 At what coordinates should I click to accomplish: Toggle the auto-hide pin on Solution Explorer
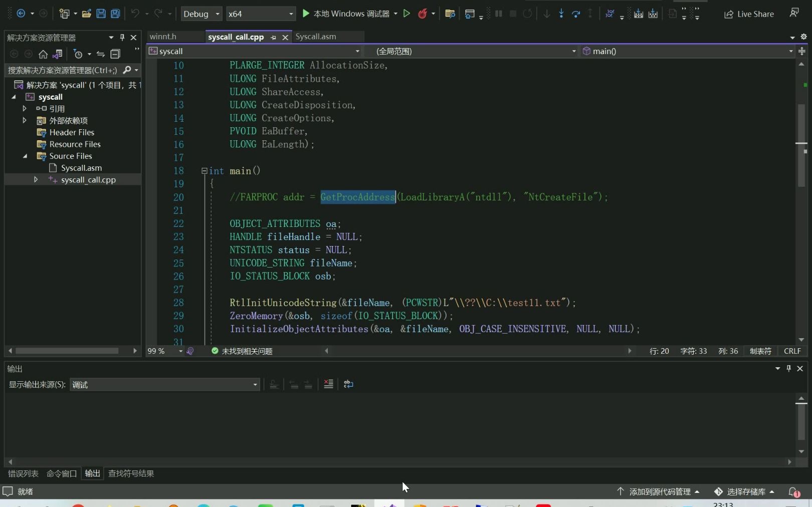click(122, 37)
